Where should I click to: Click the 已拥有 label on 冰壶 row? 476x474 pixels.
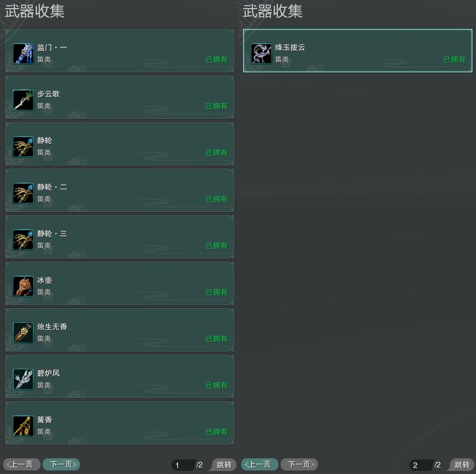point(216,292)
